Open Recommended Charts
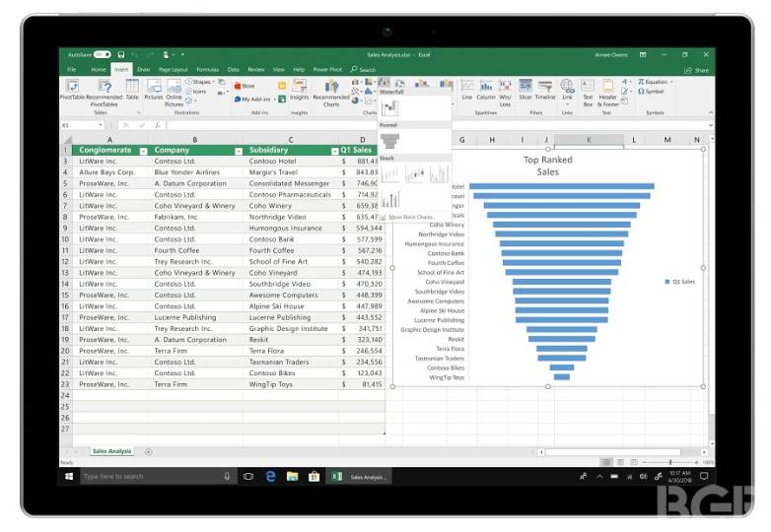771x532 pixels. [331, 93]
